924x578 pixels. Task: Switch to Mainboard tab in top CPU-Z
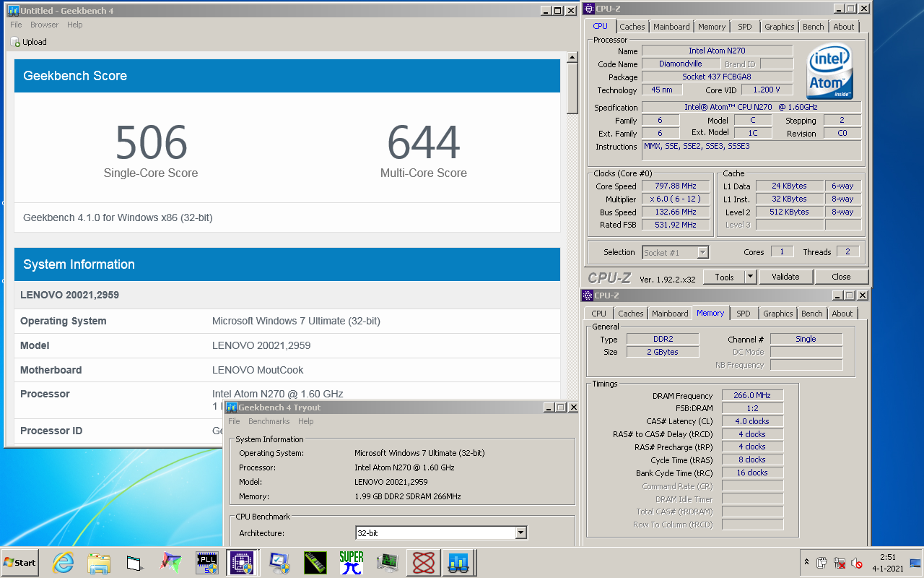pos(671,27)
